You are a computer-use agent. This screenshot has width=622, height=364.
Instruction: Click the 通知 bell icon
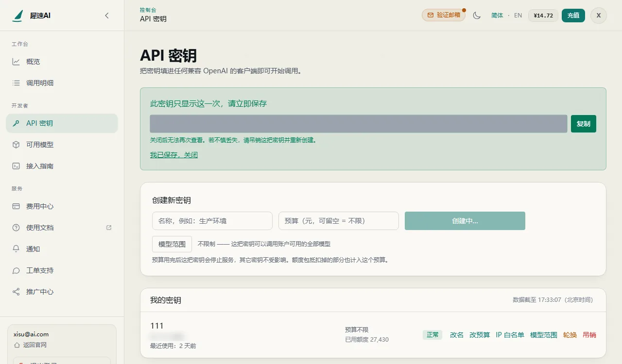point(16,249)
